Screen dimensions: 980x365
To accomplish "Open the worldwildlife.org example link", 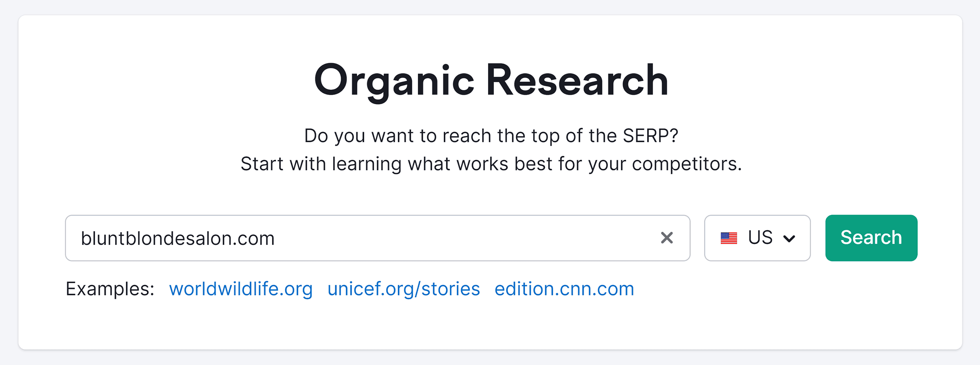I will click(x=241, y=289).
